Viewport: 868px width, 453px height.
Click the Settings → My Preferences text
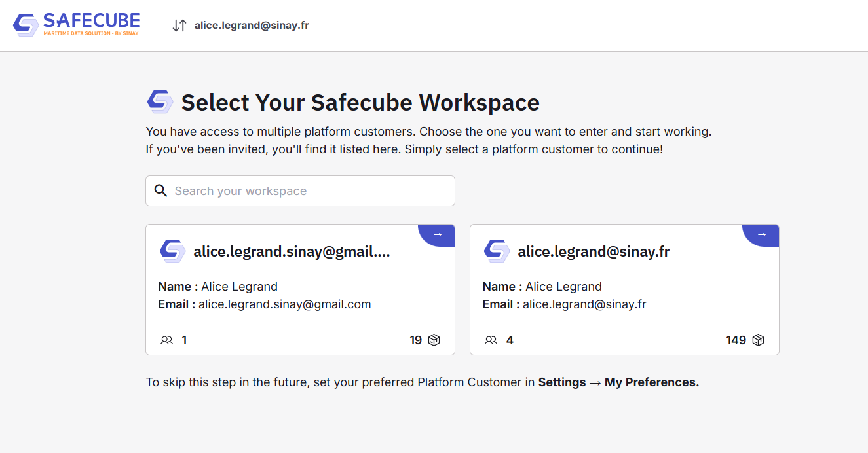point(618,382)
